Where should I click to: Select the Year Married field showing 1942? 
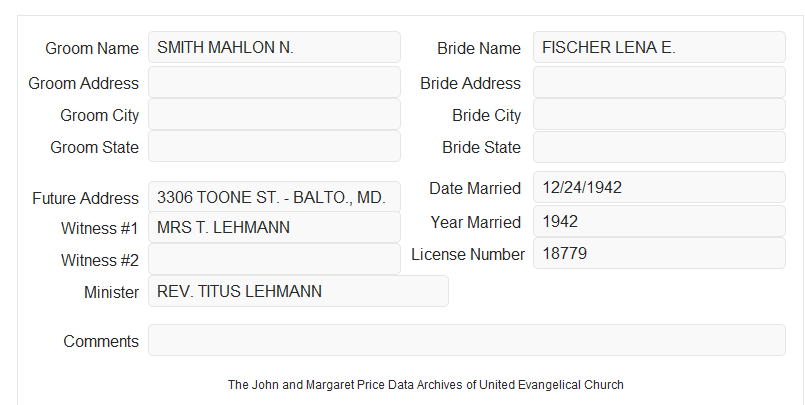pyautogui.click(x=659, y=221)
